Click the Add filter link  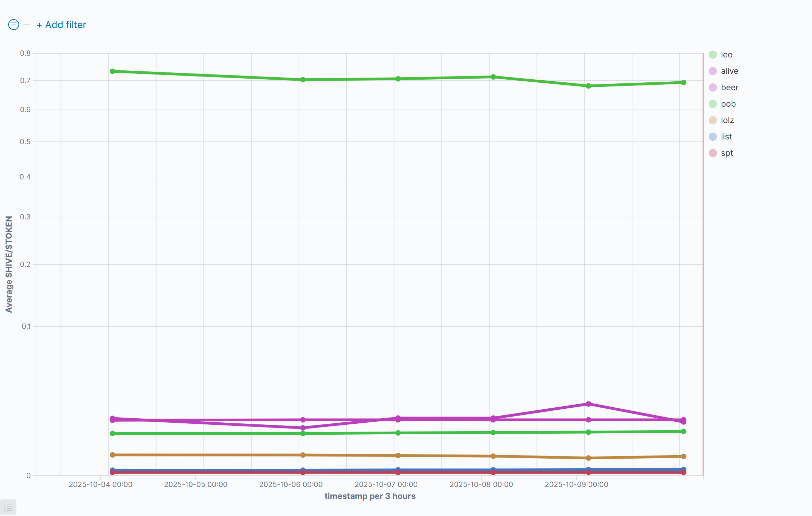[62, 25]
